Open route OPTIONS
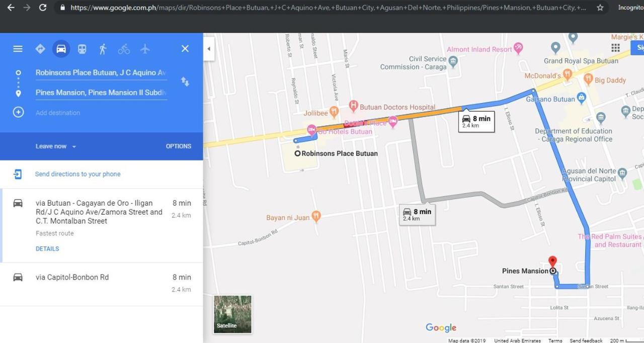644x343 pixels. [x=179, y=146]
